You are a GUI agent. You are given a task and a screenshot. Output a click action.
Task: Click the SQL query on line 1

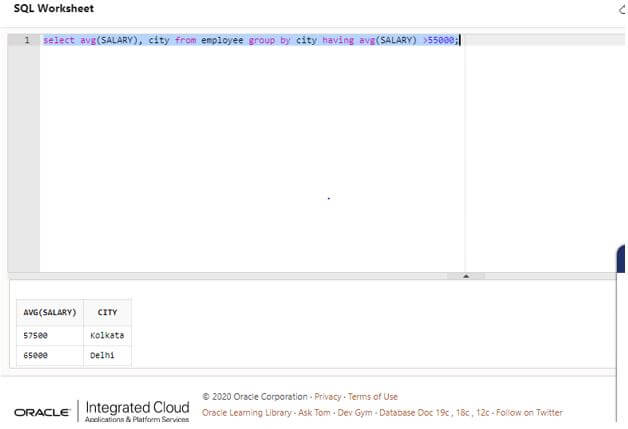[251, 40]
